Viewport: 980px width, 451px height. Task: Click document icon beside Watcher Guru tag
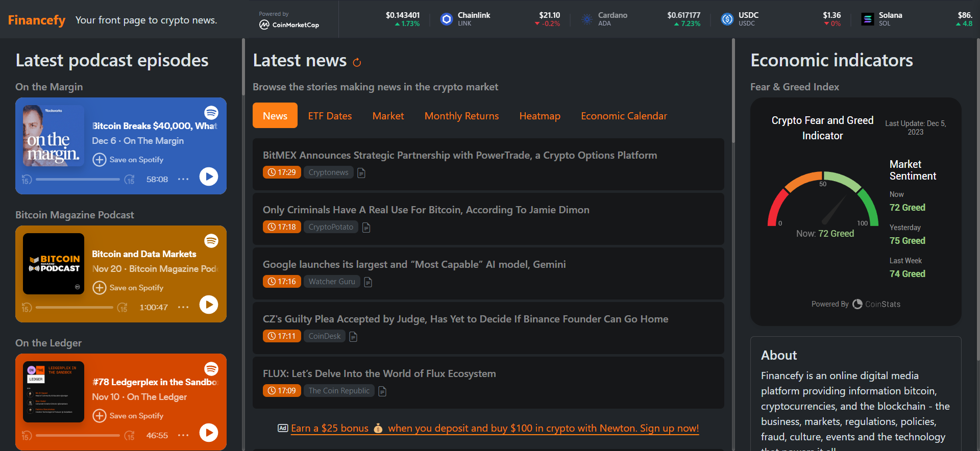tap(368, 282)
